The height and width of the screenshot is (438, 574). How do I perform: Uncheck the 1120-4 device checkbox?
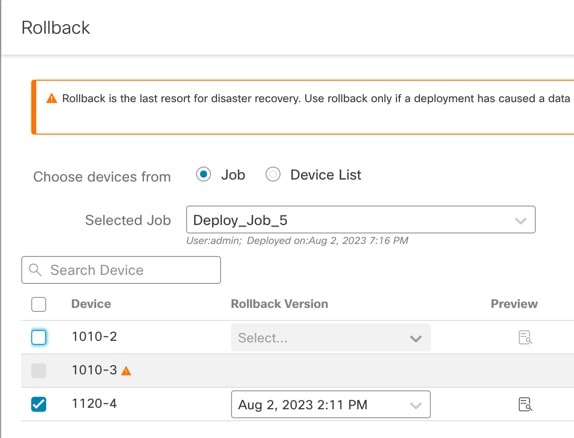coord(38,404)
